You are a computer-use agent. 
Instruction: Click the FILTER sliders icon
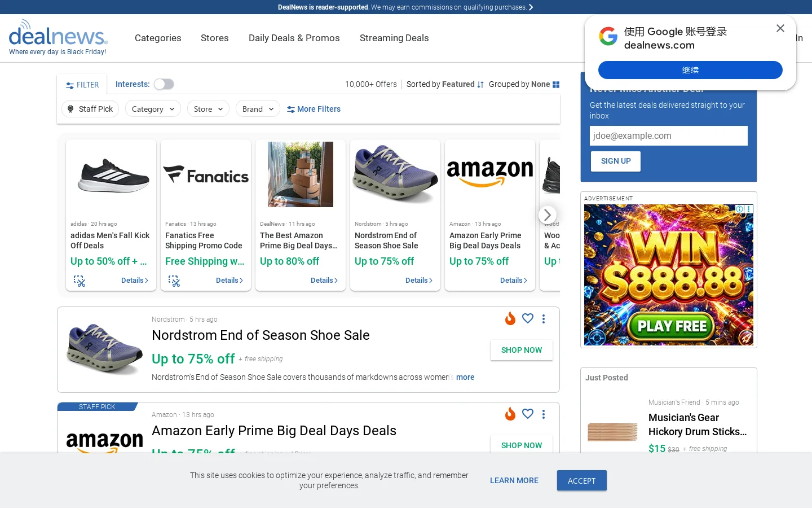70,85
